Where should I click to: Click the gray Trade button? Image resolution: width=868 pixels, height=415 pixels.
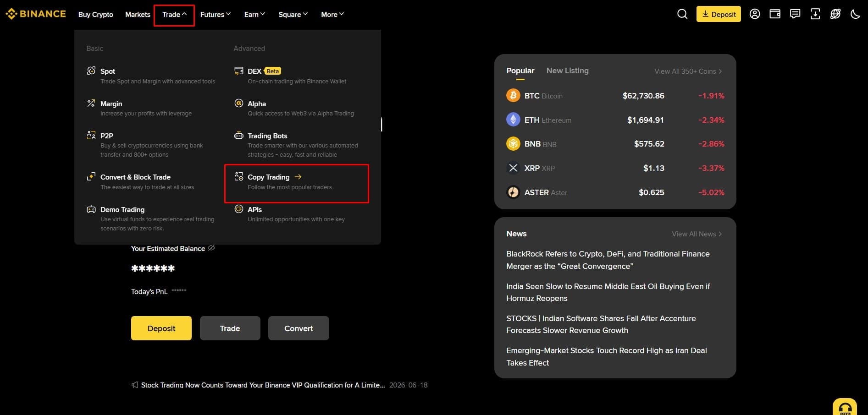pos(230,328)
